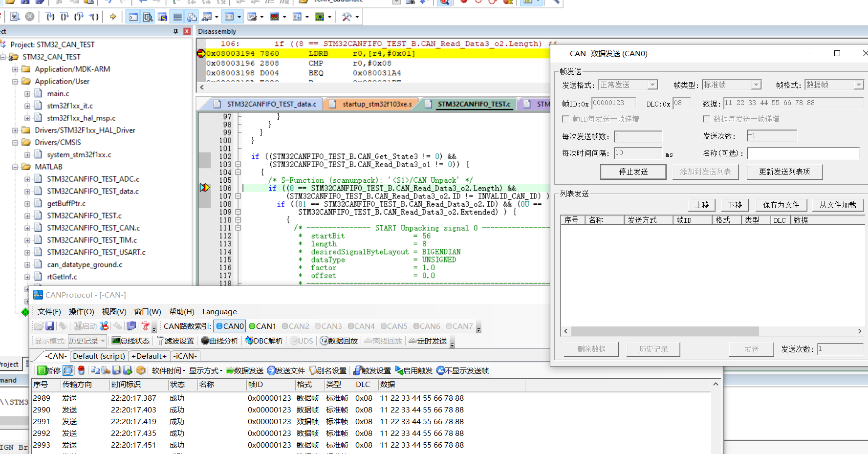
Task: Check 数据每发送一帧递增 checkbox
Action: [x=706, y=119]
